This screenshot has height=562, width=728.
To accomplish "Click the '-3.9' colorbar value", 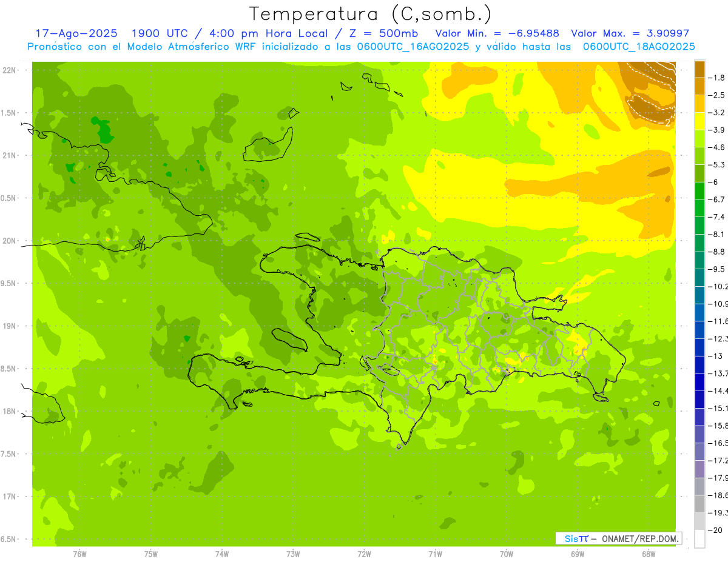I will (716, 130).
